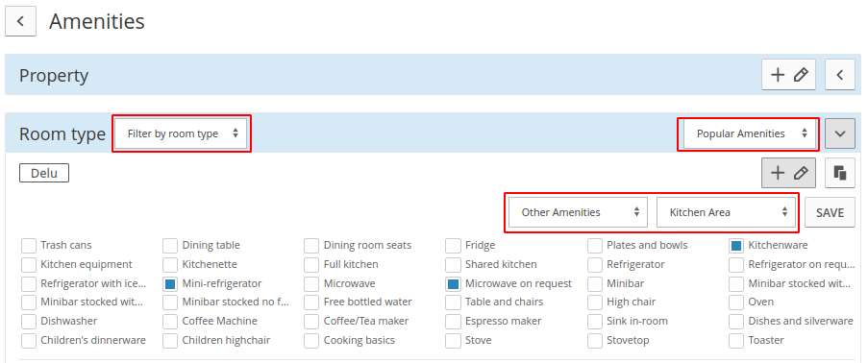Uncheck Microwave on request checkbox
The width and height of the screenshot is (868, 363).
click(453, 284)
